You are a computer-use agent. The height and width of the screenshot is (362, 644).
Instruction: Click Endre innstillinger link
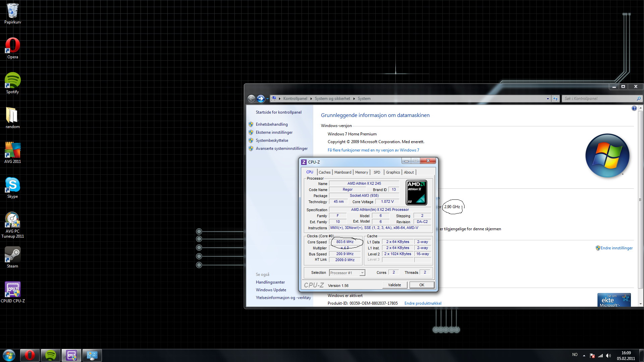[x=616, y=248]
